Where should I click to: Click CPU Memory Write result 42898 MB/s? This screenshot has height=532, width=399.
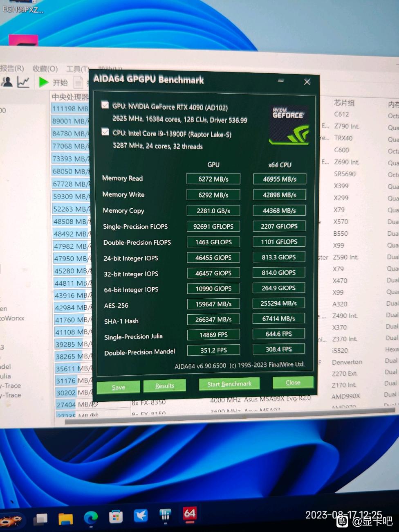[280, 195]
